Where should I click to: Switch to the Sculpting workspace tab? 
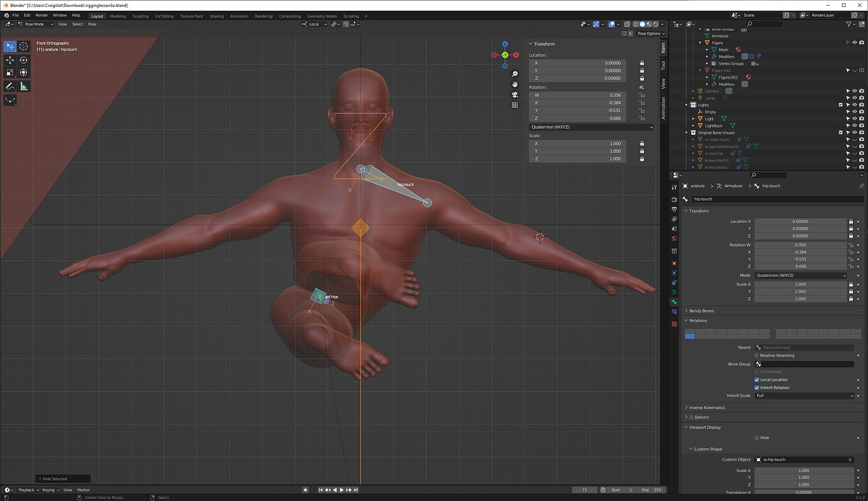point(140,16)
